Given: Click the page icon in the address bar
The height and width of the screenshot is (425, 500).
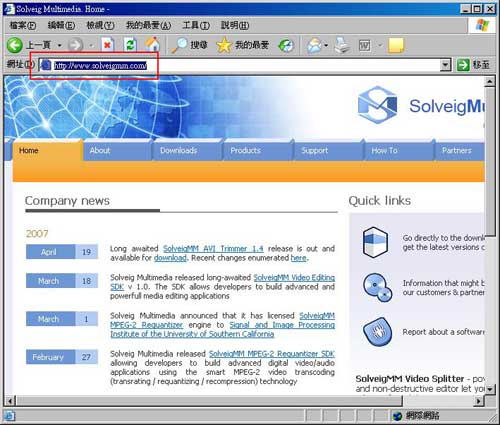Looking at the screenshot, I should click(x=45, y=65).
